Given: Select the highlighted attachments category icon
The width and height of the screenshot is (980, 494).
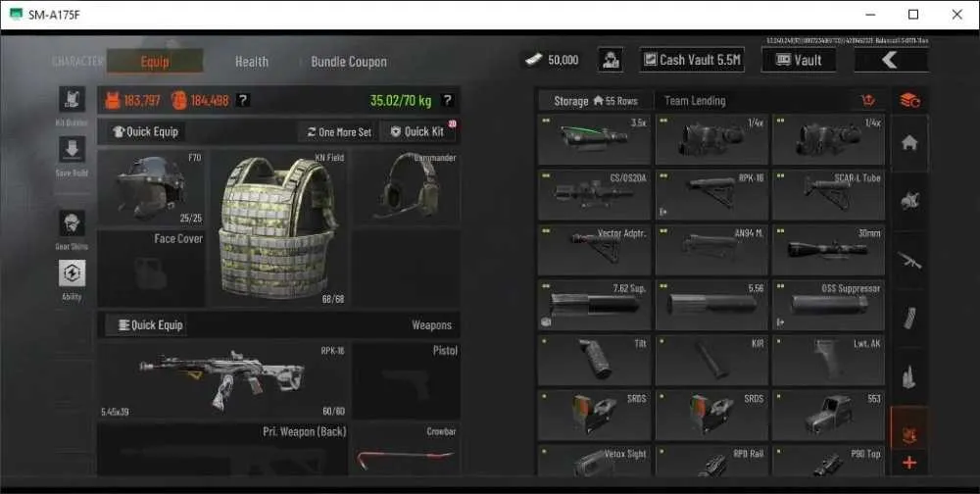Looking at the screenshot, I should [x=909, y=429].
